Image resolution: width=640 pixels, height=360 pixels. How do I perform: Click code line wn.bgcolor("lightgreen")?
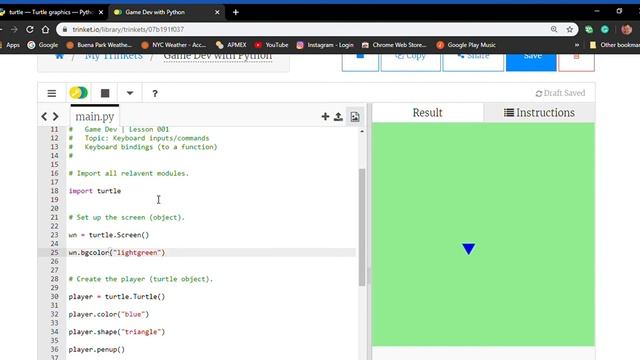pyautogui.click(x=117, y=253)
